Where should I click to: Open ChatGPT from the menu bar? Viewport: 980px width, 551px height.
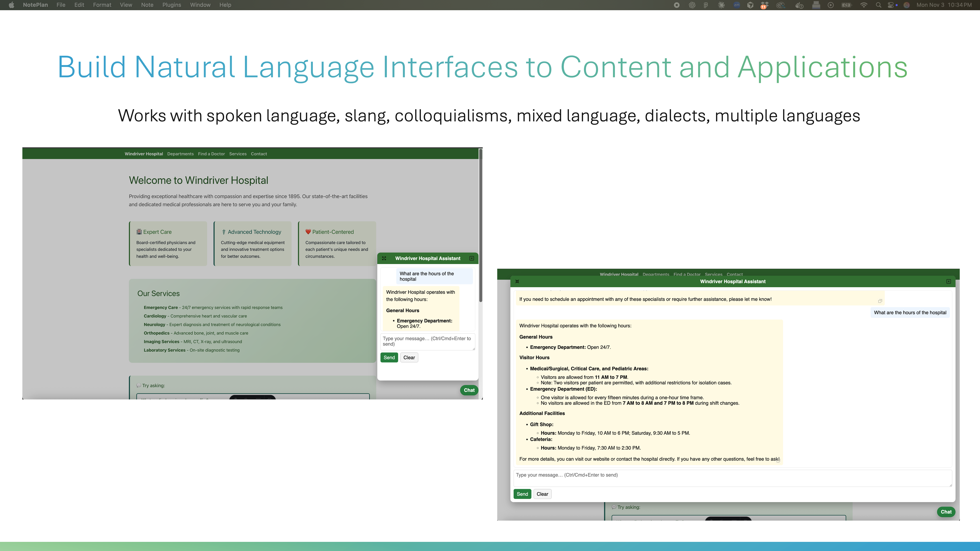coord(692,5)
